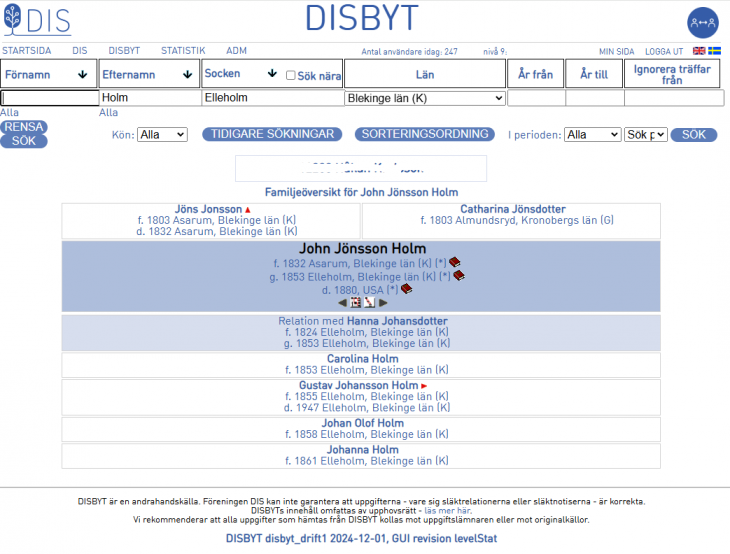Click 'f. 1803 Almundsryd, Kronobergs län (G)' text
Viewport: 730px width, 554px height.
517,220
